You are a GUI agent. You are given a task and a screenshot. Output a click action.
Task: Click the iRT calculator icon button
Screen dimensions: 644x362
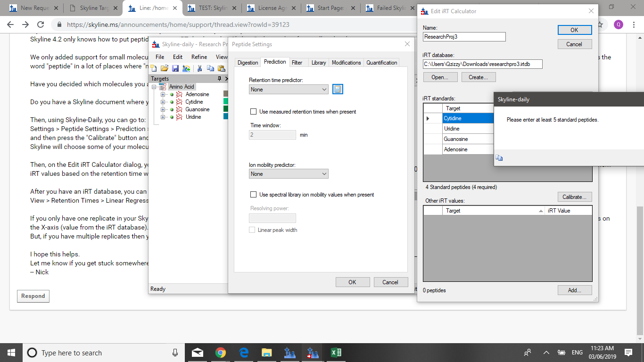coord(338,89)
